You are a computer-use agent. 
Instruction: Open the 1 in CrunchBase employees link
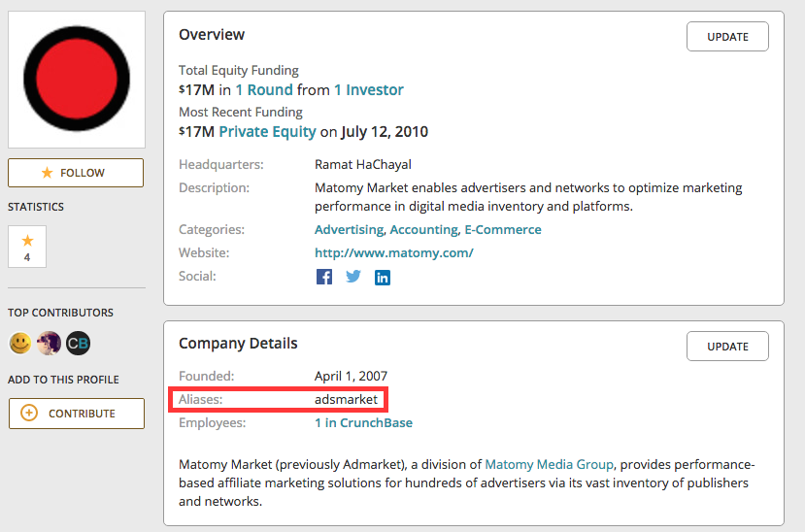pyautogui.click(x=363, y=422)
